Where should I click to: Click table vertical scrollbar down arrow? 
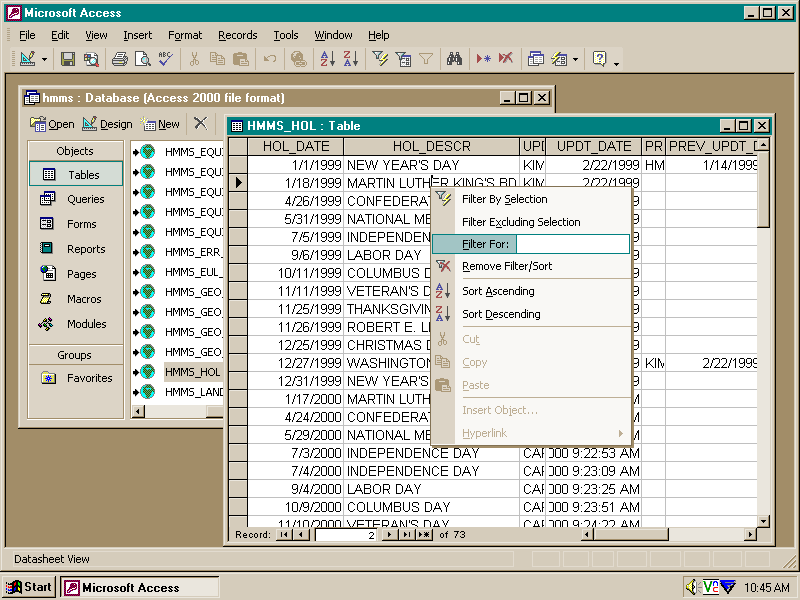[x=763, y=521]
